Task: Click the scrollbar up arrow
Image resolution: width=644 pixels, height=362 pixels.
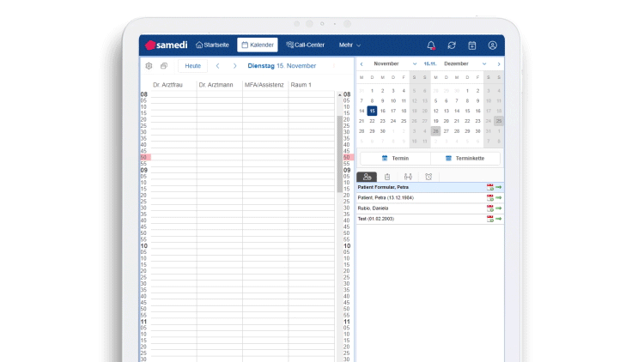Action: 340,95
